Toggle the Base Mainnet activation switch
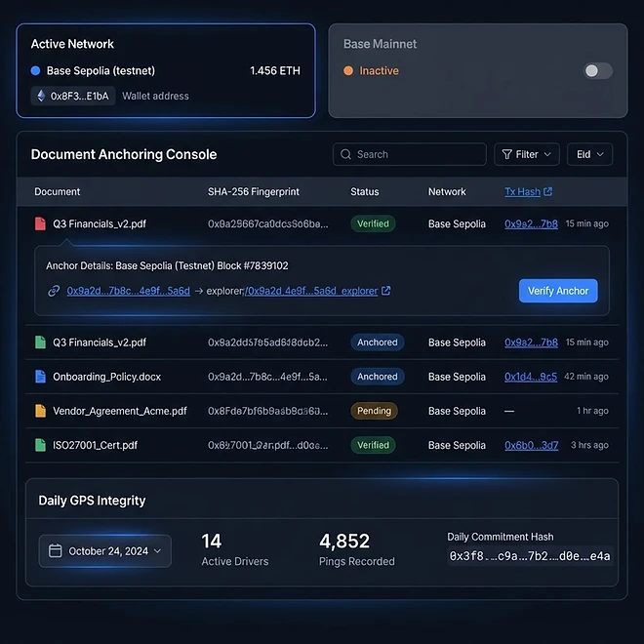 597,71
